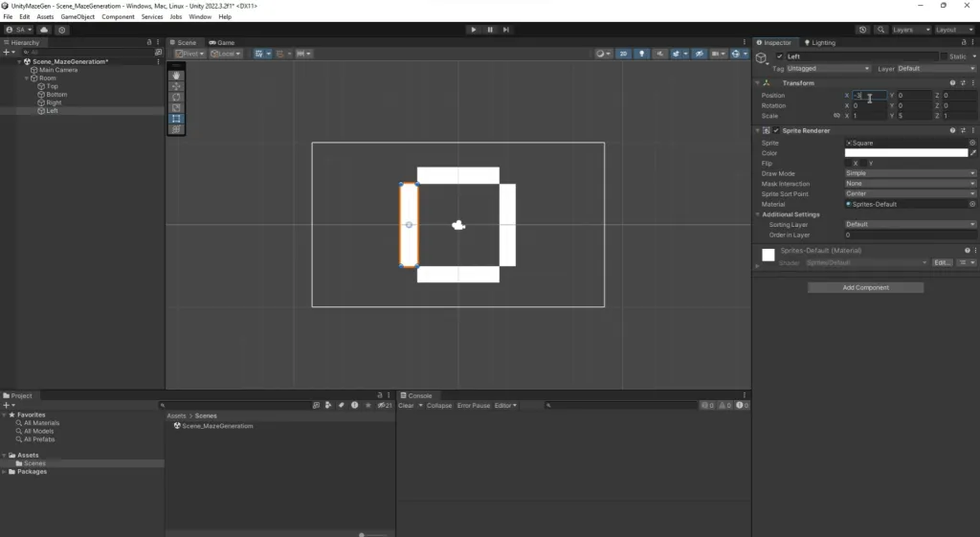This screenshot has width=980, height=537.
Task: Toggle the 2D view mode button
Action: pos(623,54)
